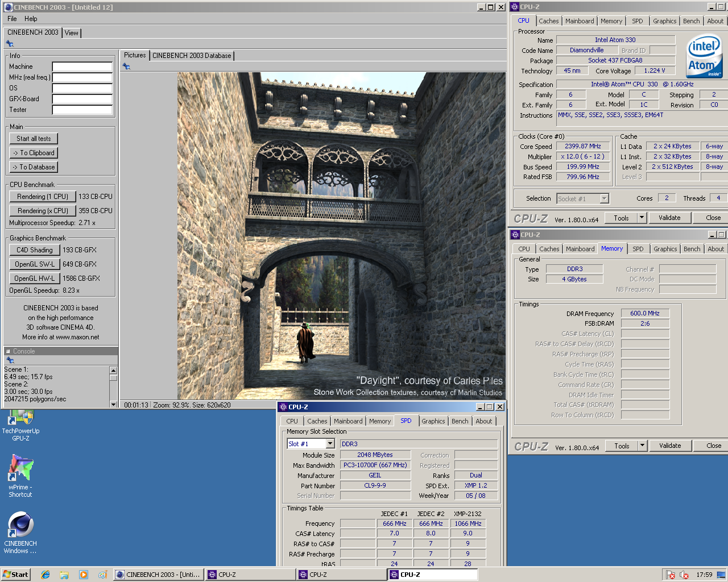Screen dimensions: 728x582
Task: Click the top CPU-Z window title bar icon
Action: click(x=515, y=7)
